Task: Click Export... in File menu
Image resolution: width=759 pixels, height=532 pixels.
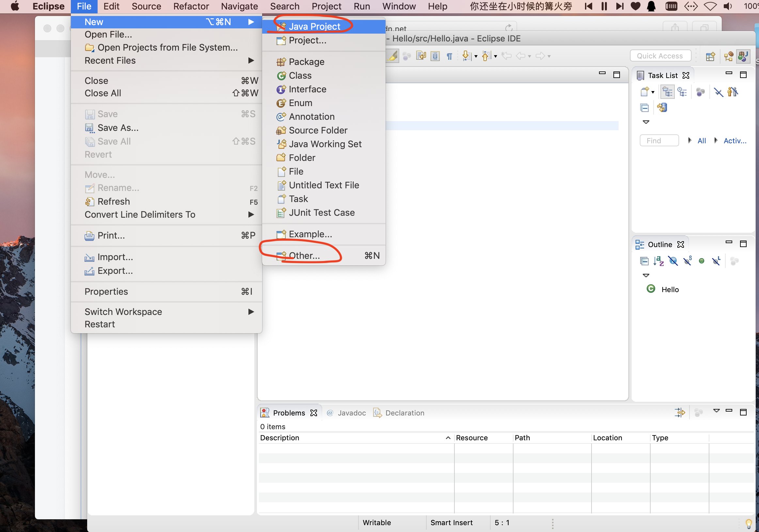Action: [x=166, y=271]
